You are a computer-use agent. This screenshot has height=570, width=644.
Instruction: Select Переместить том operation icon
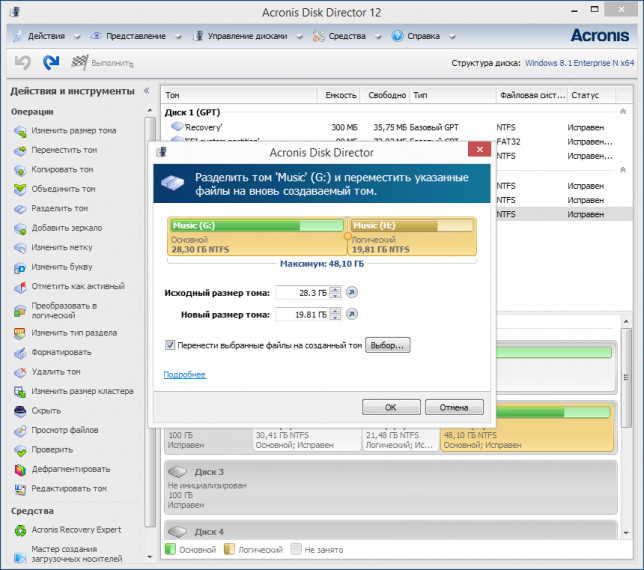(x=20, y=150)
